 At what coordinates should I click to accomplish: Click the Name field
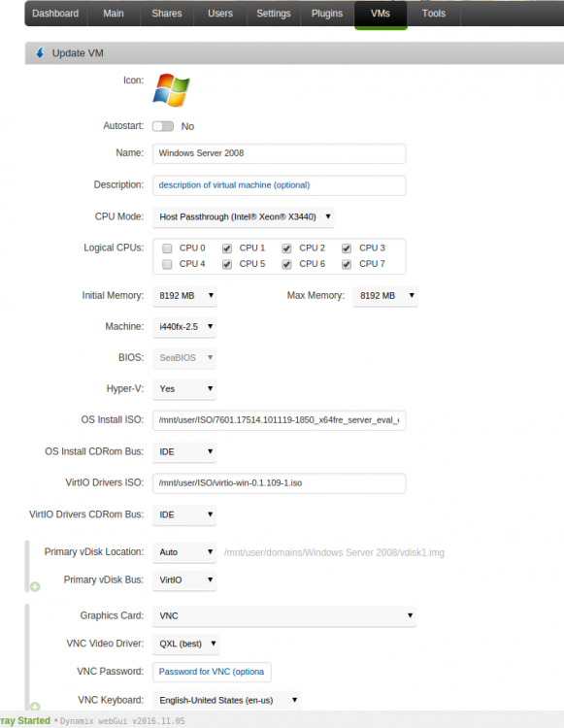279,153
